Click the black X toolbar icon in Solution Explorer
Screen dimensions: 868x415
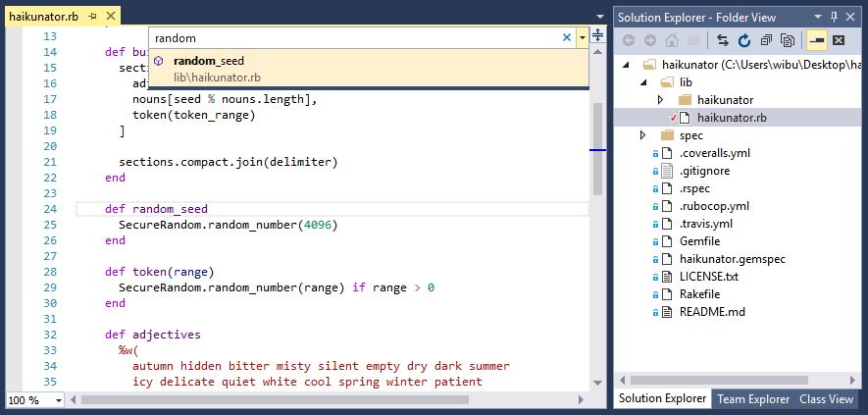(839, 40)
